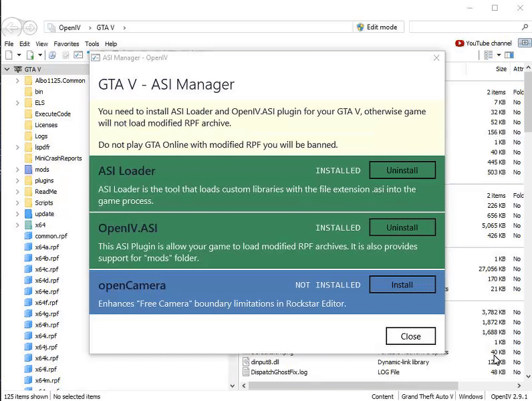This screenshot has height=401, width=532.
Task: Expand the lspdfr folder
Action: pos(17,147)
